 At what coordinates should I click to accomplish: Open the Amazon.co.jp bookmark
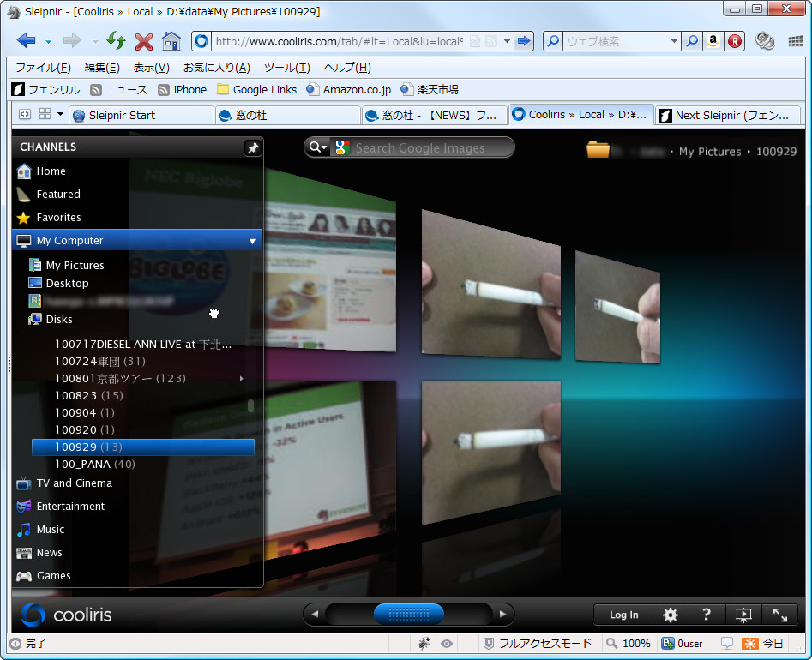(348, 89)
